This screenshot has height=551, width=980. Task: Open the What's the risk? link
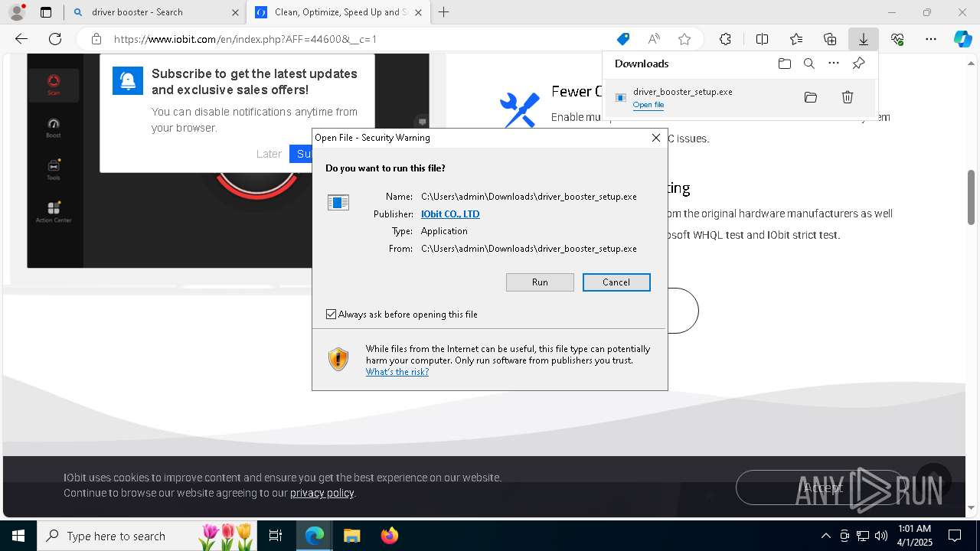tap(397, 372)
